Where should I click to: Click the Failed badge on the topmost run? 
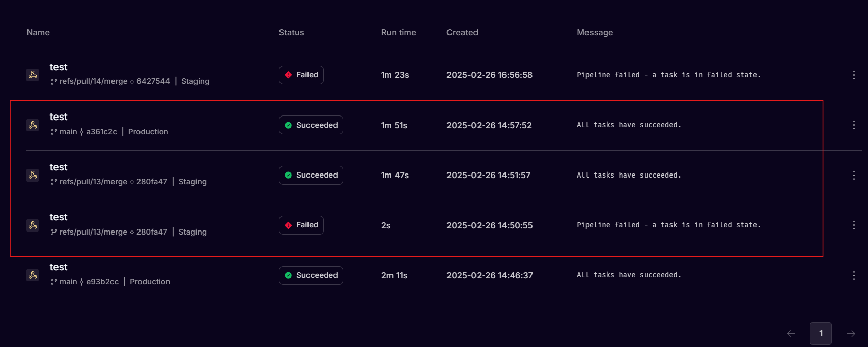coord(301,75)
